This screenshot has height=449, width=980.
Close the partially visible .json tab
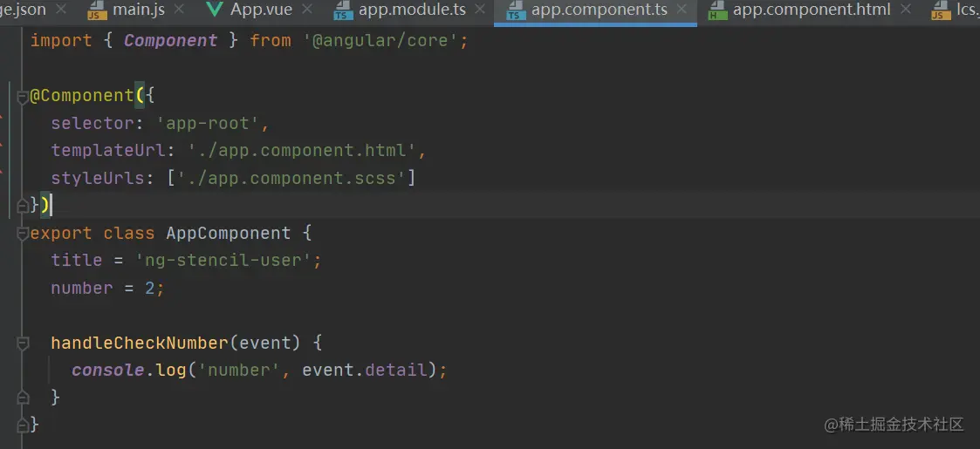60,10
